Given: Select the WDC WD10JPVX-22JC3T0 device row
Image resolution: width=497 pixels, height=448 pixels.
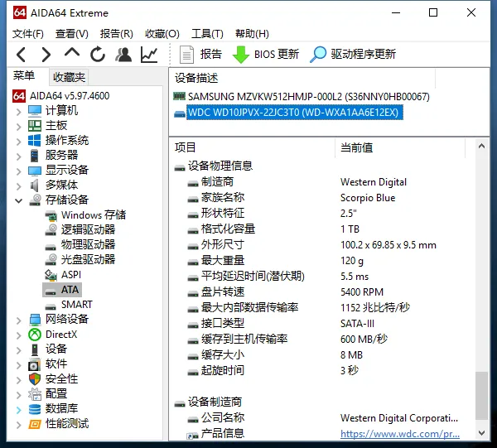Looking at the screenshot, I should (x=294, y=113).
